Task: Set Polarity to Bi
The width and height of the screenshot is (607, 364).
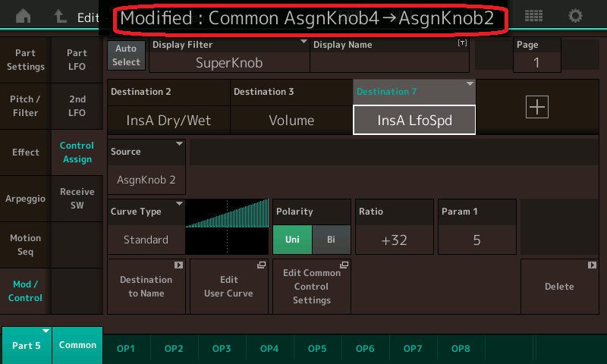Action: [x=331, y=240]
